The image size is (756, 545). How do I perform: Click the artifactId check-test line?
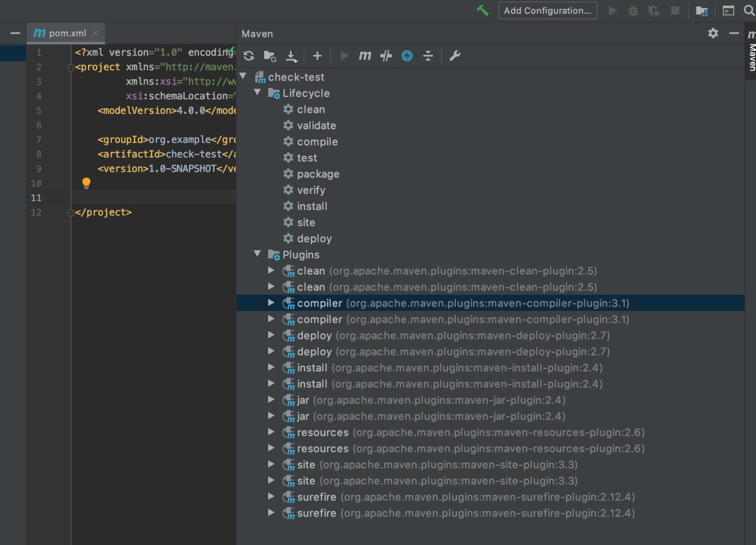[167, 154]
